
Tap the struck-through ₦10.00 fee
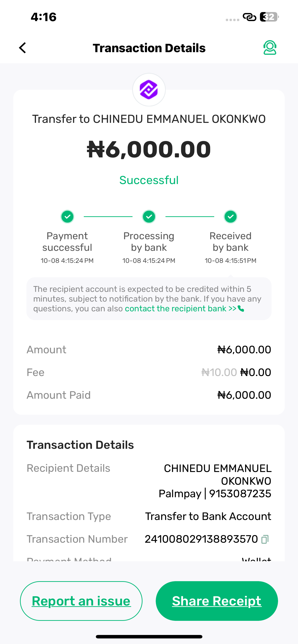pos(219,372)
